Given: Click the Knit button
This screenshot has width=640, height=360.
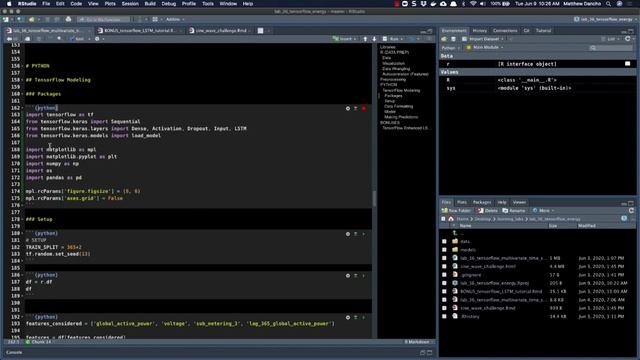Looking at the screenshot, I should [76, 39].
